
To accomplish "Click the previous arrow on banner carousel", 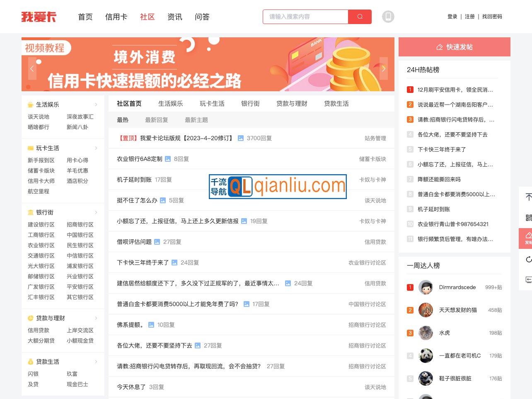I will tap(32, 68).
